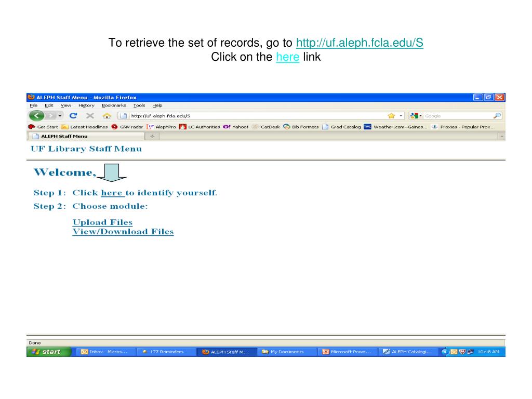Close the Firefox window

click(x=499, y=97)
